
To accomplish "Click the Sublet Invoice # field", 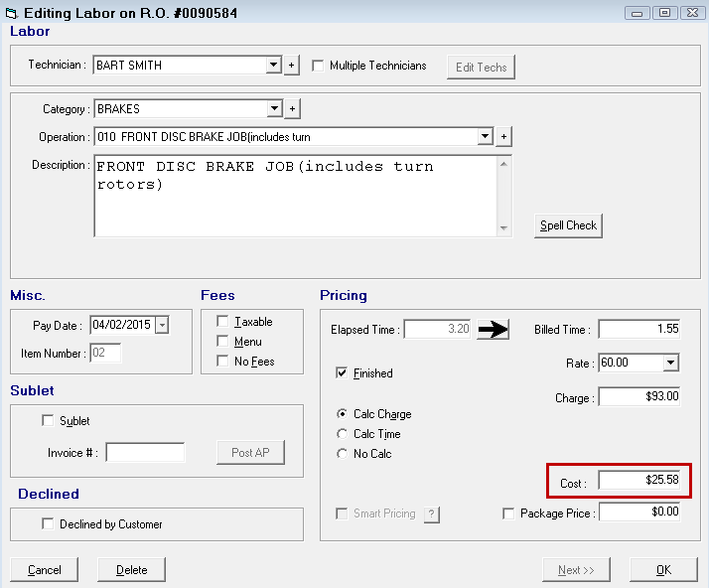I will coord(145,452).
